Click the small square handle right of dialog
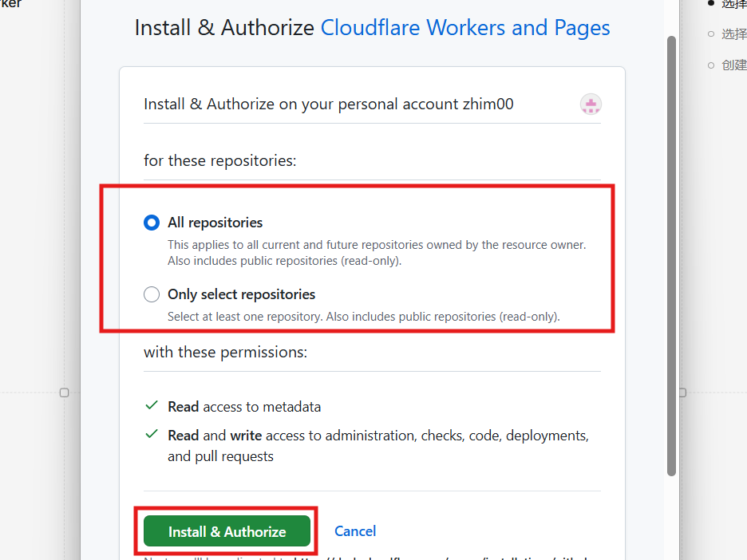Screen dimensions: 747x560 (682, 392)
